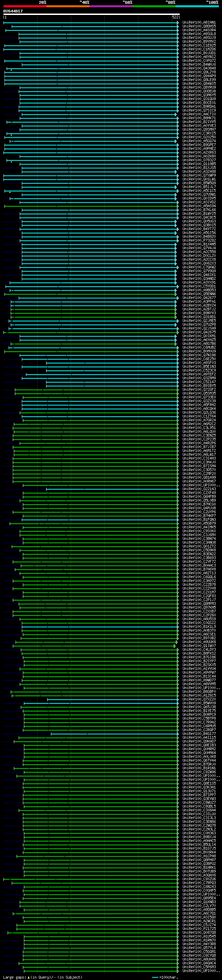Select the UniRef100_Q895E4 label
222x980 pixels.
coord(199,898)
